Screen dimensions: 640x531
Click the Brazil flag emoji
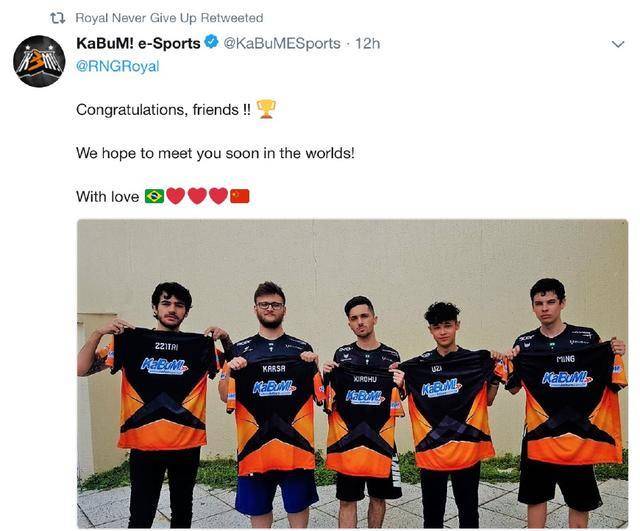155,196
